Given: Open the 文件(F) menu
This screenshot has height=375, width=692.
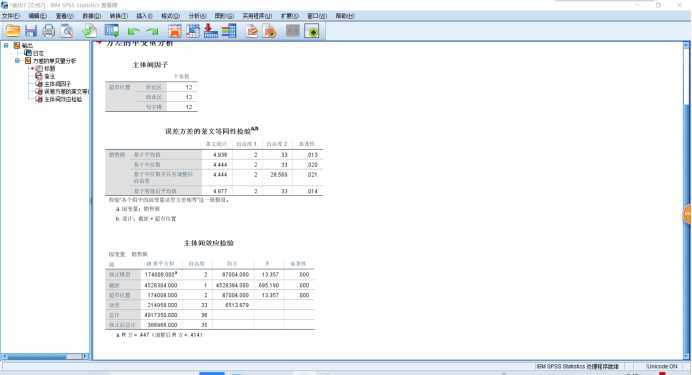Looking at the screenshot, I should 11,16.
